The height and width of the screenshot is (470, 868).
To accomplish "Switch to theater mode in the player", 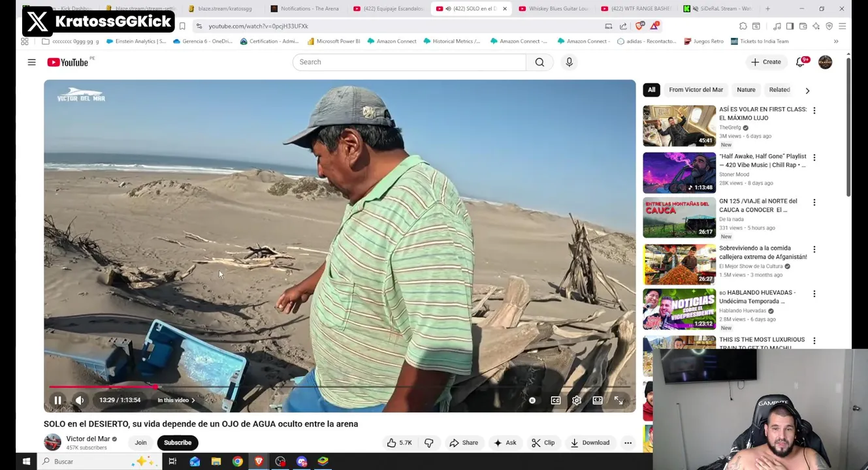I will point(598,400).
